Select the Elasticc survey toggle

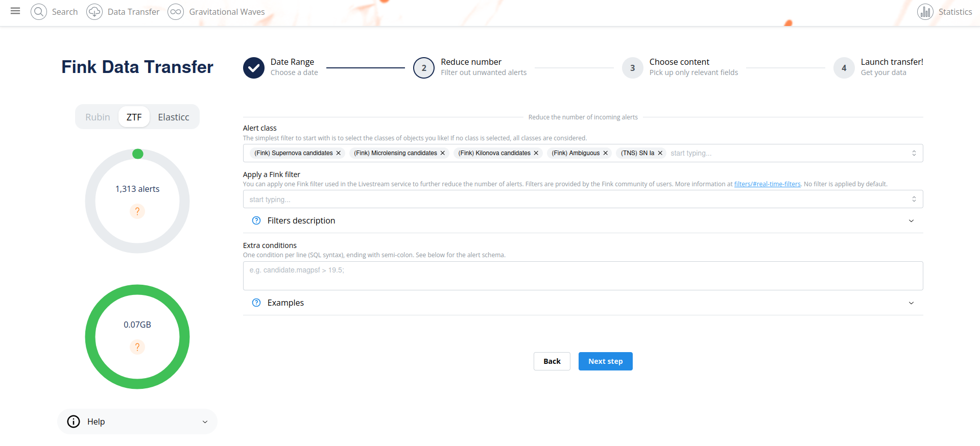click(x=174, y=117)
